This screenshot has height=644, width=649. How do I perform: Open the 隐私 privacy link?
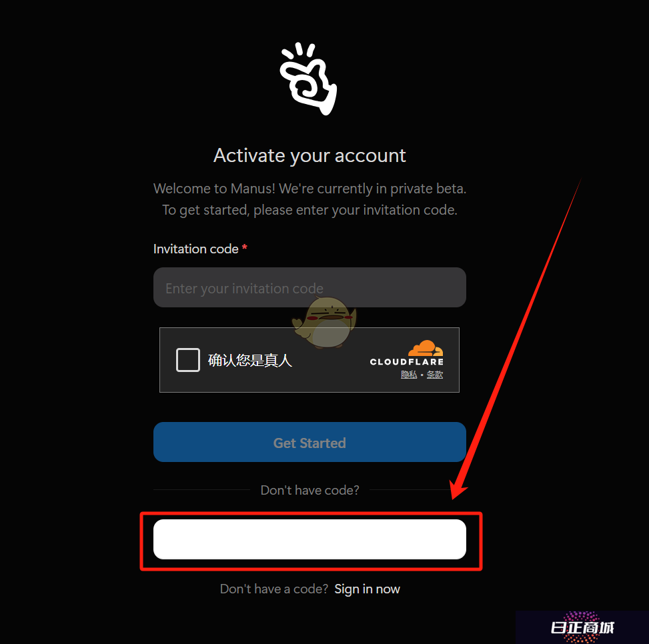click(x=409, y=375)
